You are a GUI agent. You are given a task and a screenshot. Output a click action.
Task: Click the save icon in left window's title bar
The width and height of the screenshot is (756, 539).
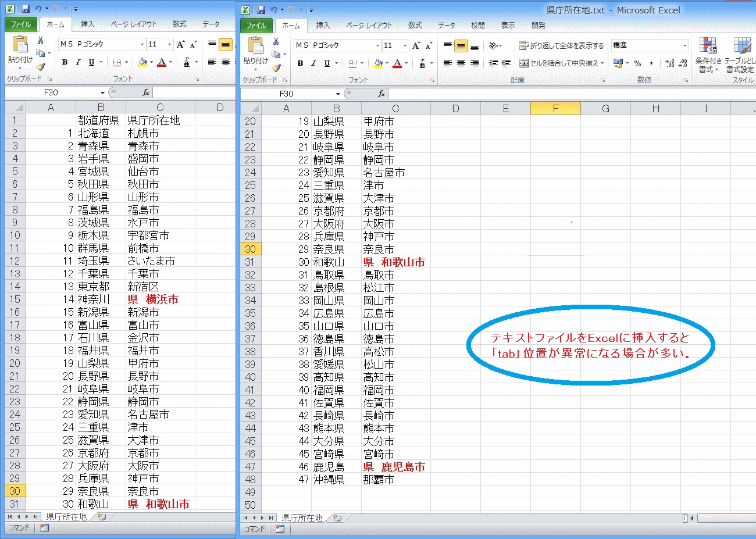25,9
